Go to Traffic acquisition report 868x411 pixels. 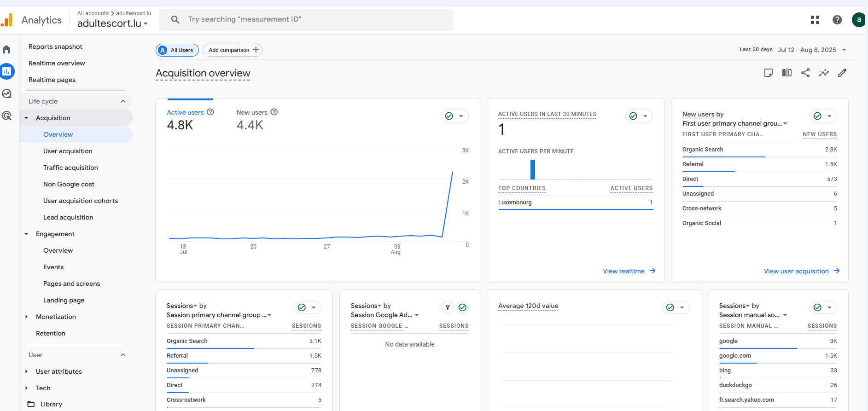tap(70, 168)
